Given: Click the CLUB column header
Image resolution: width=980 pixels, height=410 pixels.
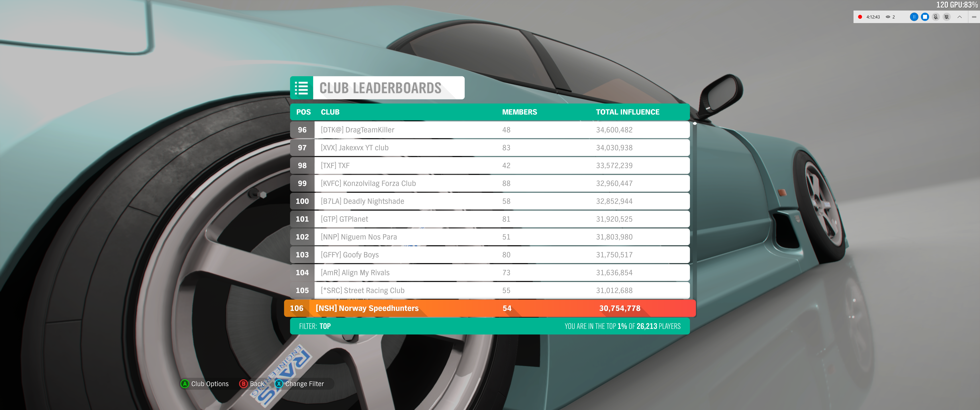Looking at the screenshot, I should pyautogui.click(x=330, y=112).
